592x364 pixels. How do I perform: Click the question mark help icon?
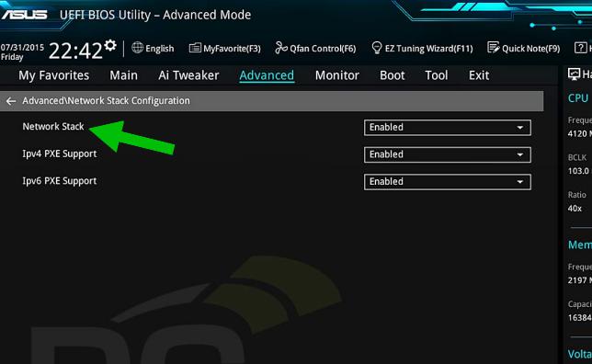coord(580,48)
